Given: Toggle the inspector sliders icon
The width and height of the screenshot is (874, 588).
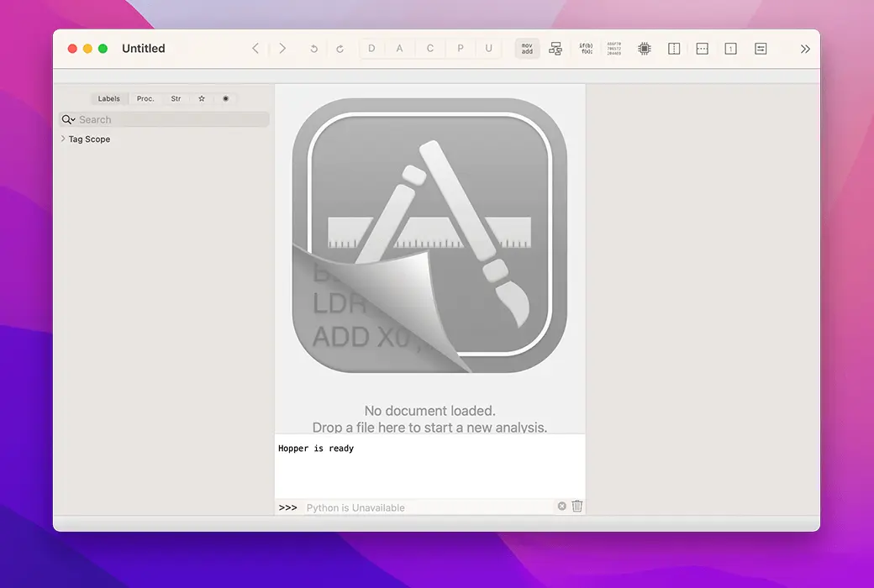Looking at the screenshot, I should (x=761, y=49).
